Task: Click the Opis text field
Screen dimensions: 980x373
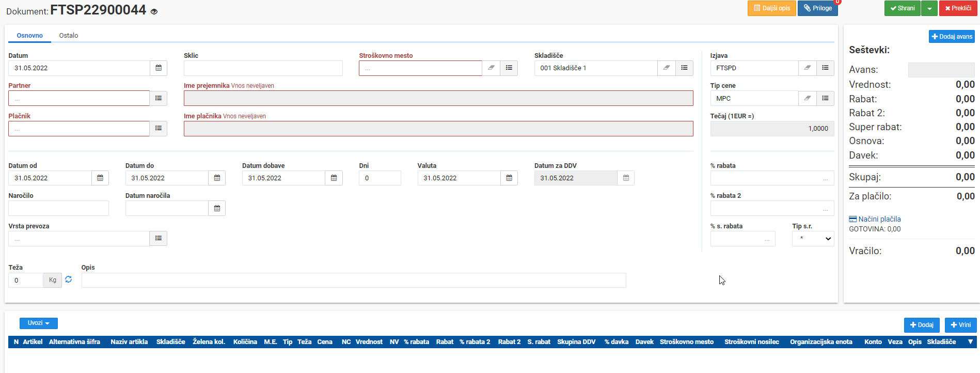Action: (354, 280)
